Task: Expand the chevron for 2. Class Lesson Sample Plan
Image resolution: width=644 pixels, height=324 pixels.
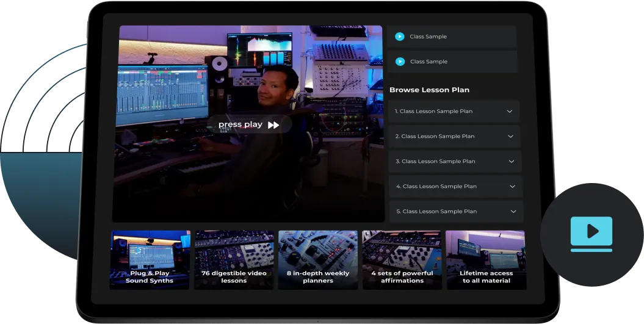Action: coord(510,137)
